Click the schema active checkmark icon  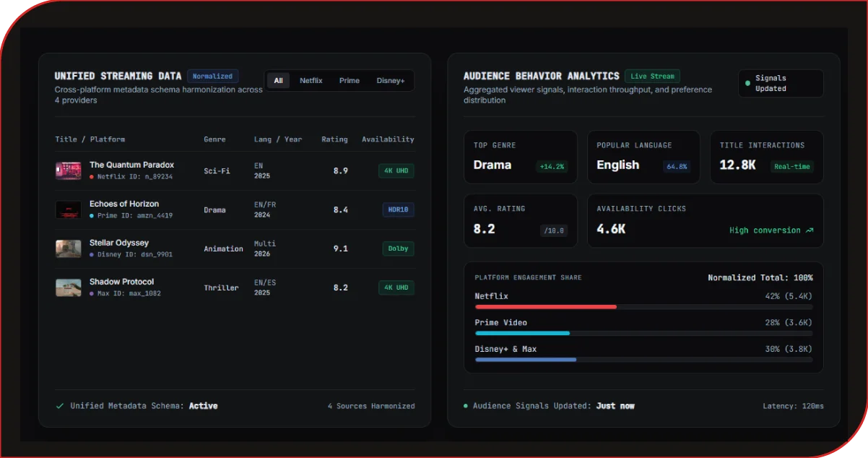click(x=60, y=406)
